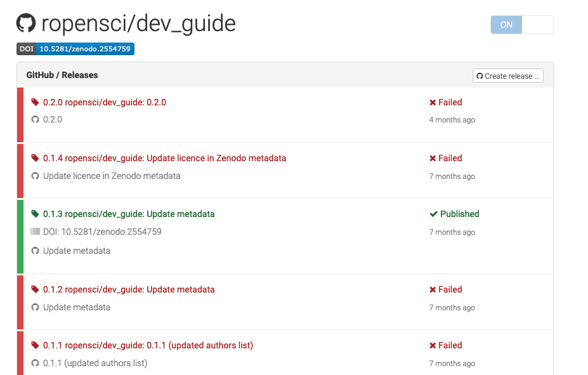Select the tag icon for release 0.1.1
The image size is (588, 375).
[35, 345]
